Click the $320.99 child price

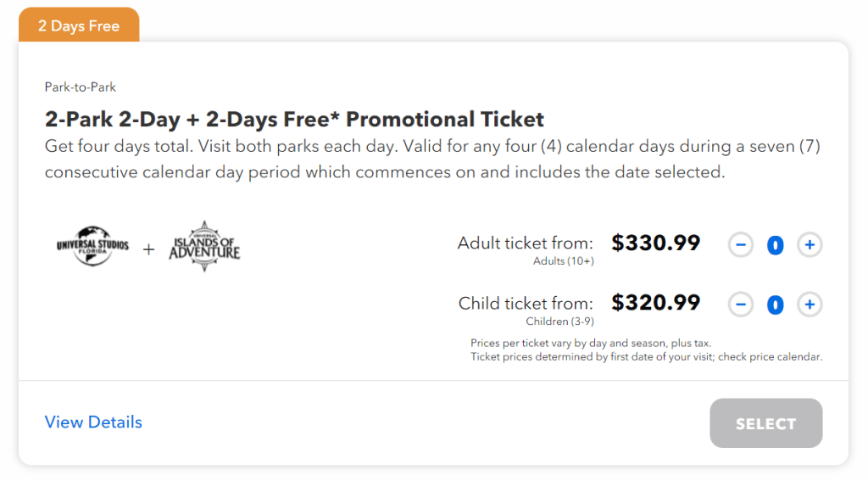pos(655,303)
